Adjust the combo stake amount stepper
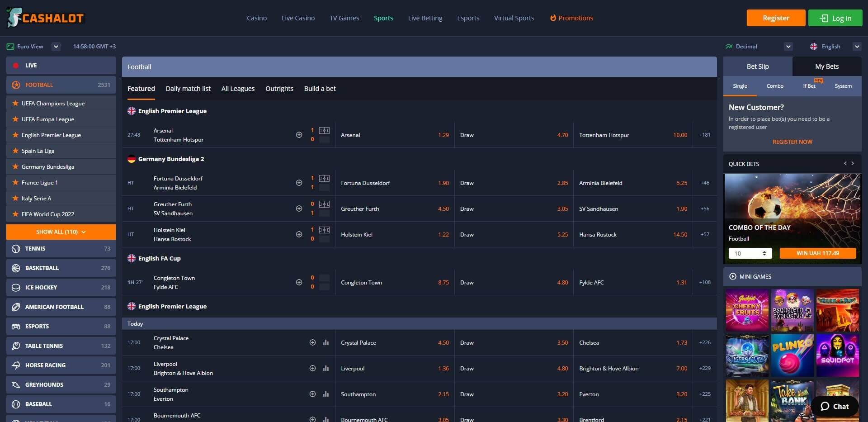The width and height of the screenshot is (868, 422). click(764, 253)
